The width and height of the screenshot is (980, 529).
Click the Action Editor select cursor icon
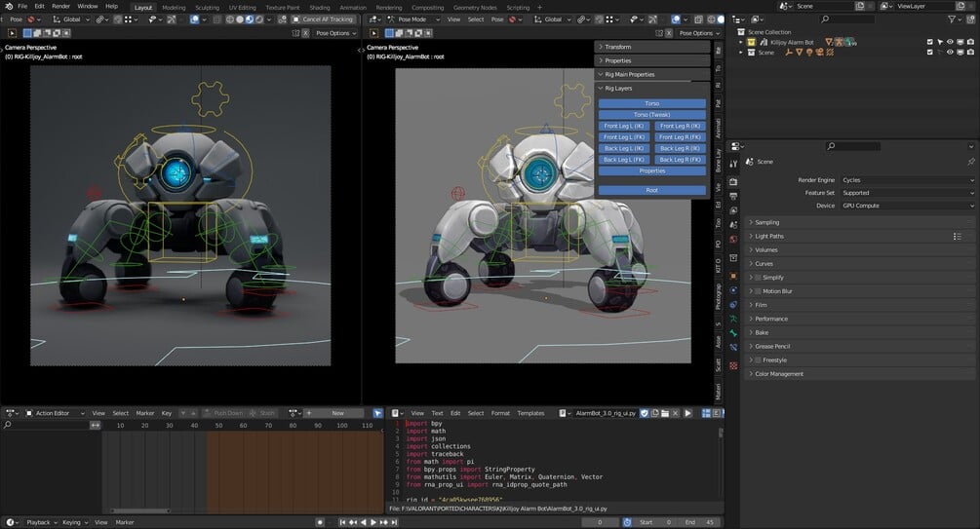[x=377, y=413]
